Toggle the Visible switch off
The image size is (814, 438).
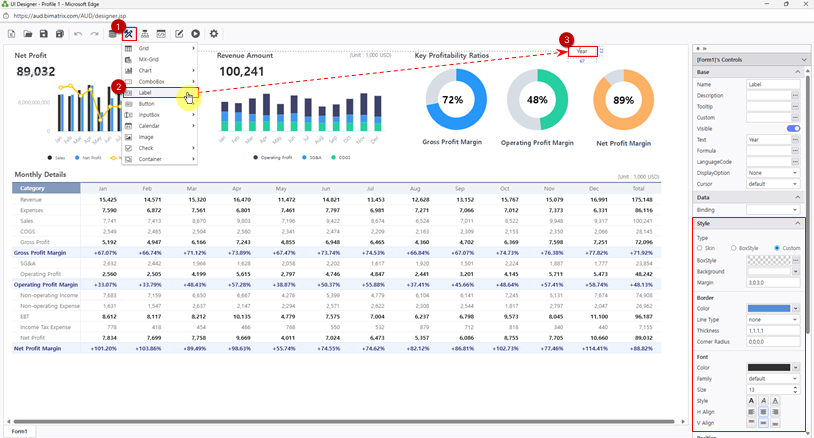[793, 128]
